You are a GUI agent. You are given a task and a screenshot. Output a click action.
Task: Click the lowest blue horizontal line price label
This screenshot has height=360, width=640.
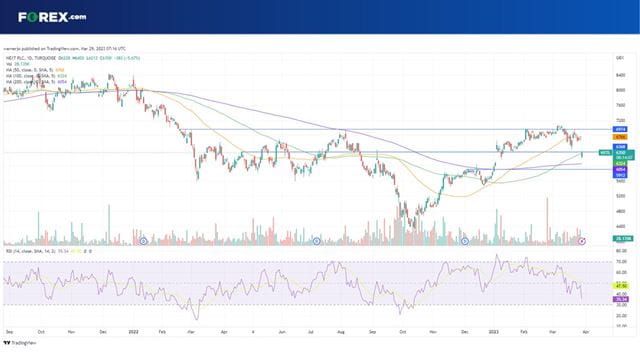620,175
